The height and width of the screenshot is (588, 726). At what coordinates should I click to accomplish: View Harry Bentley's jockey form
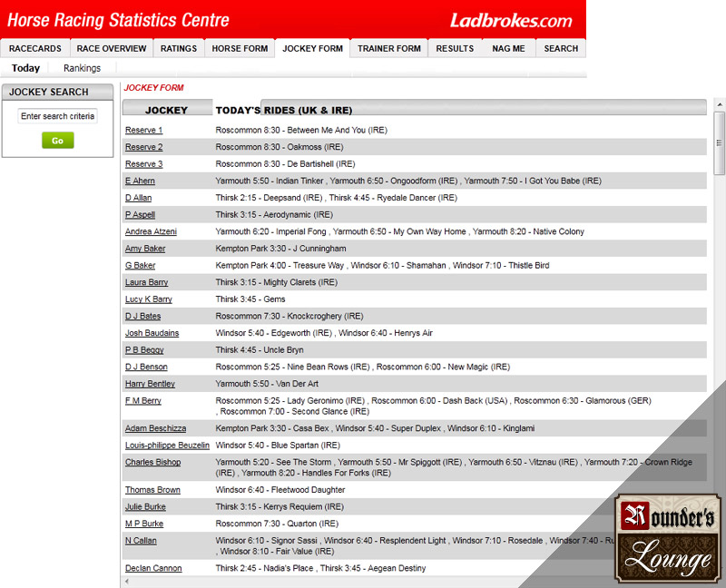click(x=150, y=384)
